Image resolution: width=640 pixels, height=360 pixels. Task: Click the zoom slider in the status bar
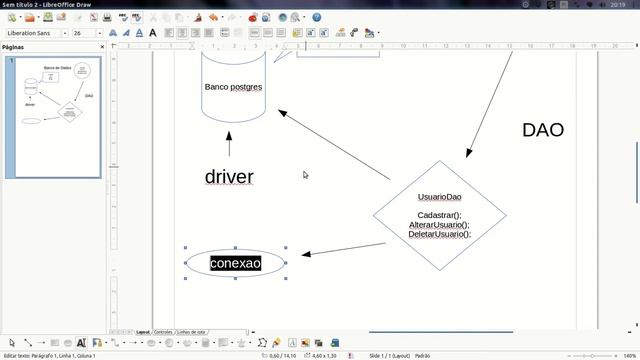click(592, 356)
